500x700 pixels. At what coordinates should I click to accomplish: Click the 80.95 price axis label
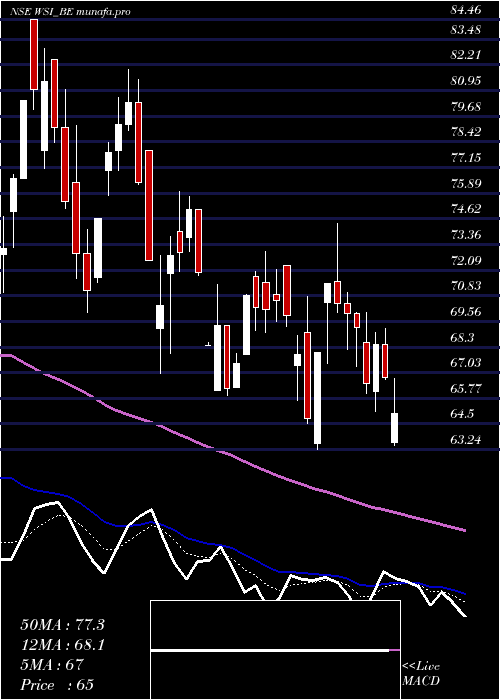tap(466, 81)
